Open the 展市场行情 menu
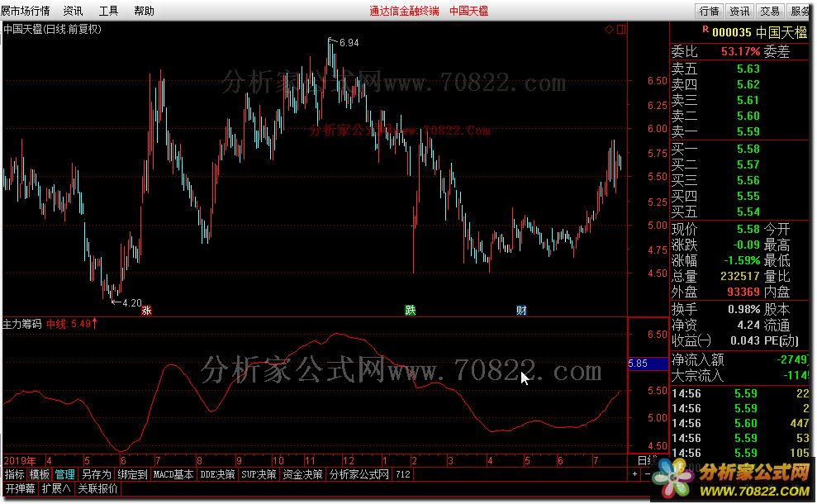The height and width of the screenshot is (504, 817). tap(25, 11)
